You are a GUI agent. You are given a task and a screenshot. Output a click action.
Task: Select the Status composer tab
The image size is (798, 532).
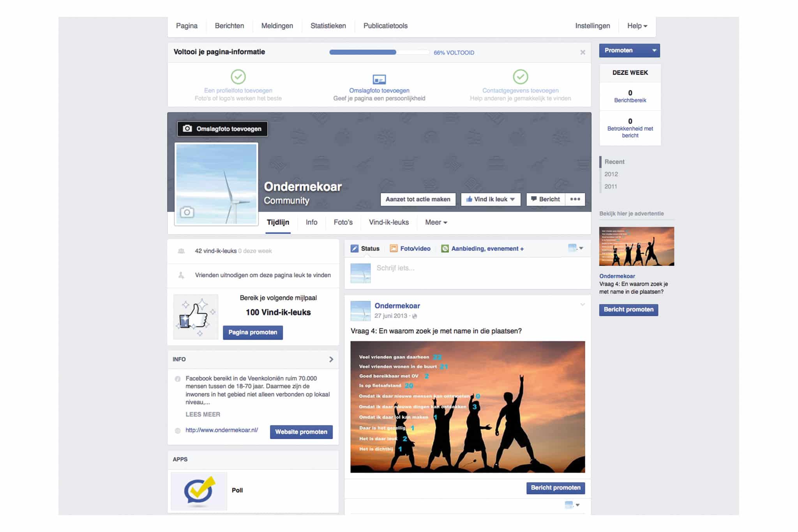(x=365, y=248)
